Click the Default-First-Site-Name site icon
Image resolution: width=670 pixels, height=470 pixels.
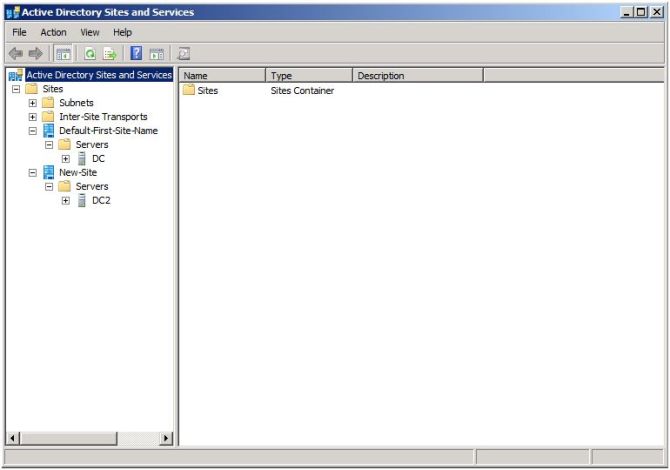(49, 131)
